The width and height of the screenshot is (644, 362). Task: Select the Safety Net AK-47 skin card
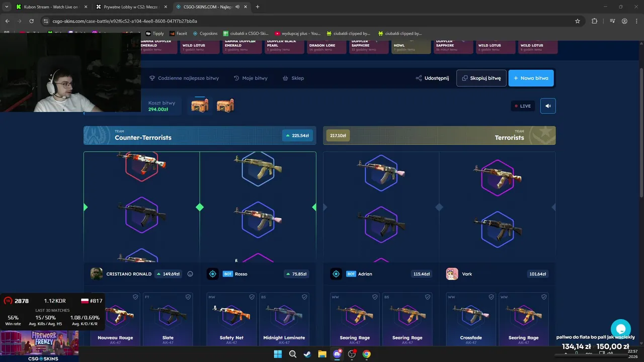pos(231,319)
